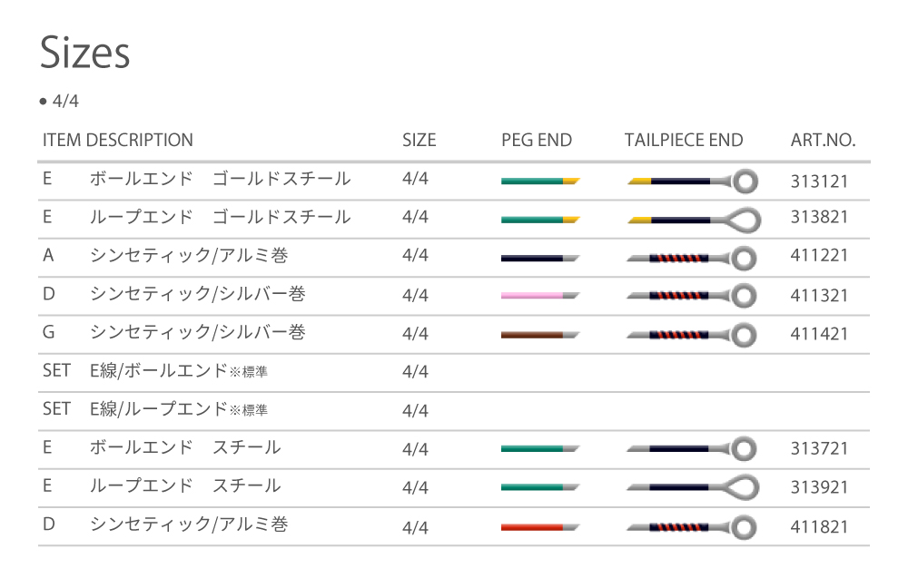This screenshot has height=588, width=908.
Task: Click the pink peg end color bar
Action: 540,296
